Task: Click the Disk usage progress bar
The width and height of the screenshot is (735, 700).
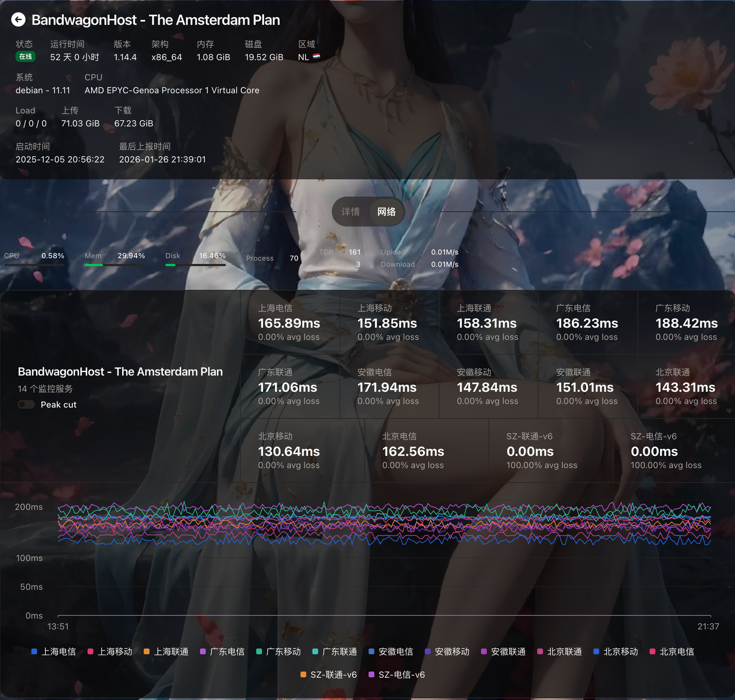Action: [x=195, y=265]
